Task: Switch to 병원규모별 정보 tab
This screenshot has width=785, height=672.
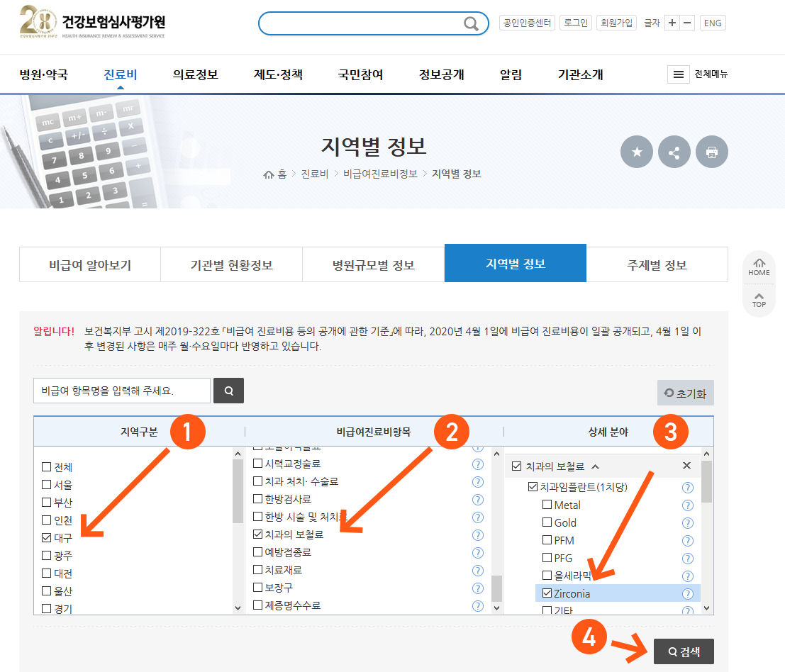Action: [x=374, y=264]
